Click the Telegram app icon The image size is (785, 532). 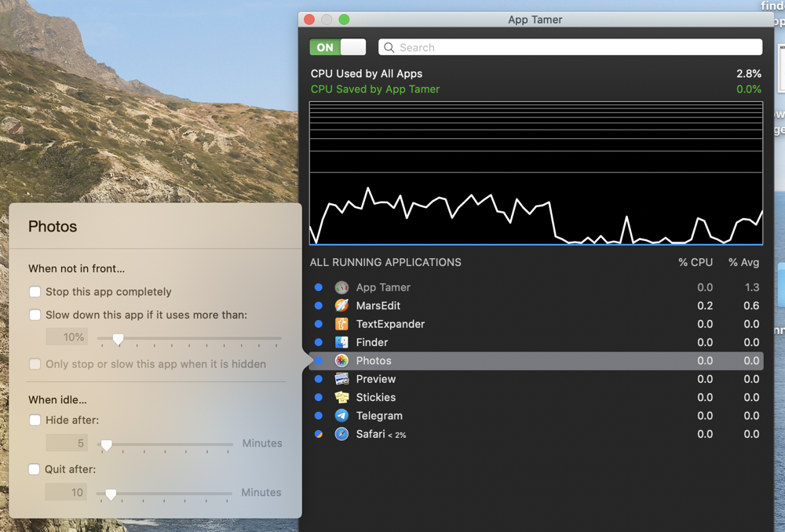tap(341, 416)
